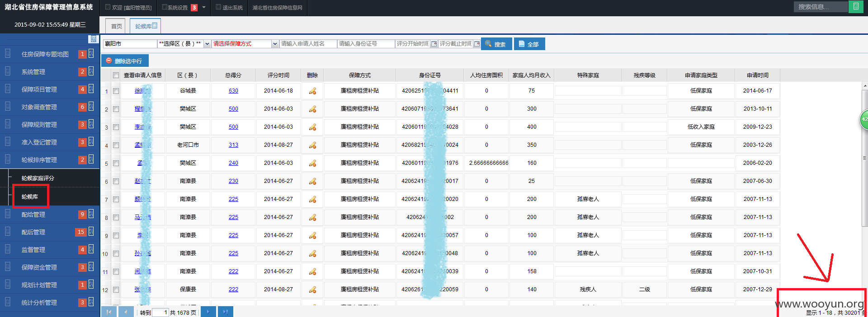The height and width of the screenshot is (317, 868).
Task: Go to first page pagination icon
Action: 108,312
